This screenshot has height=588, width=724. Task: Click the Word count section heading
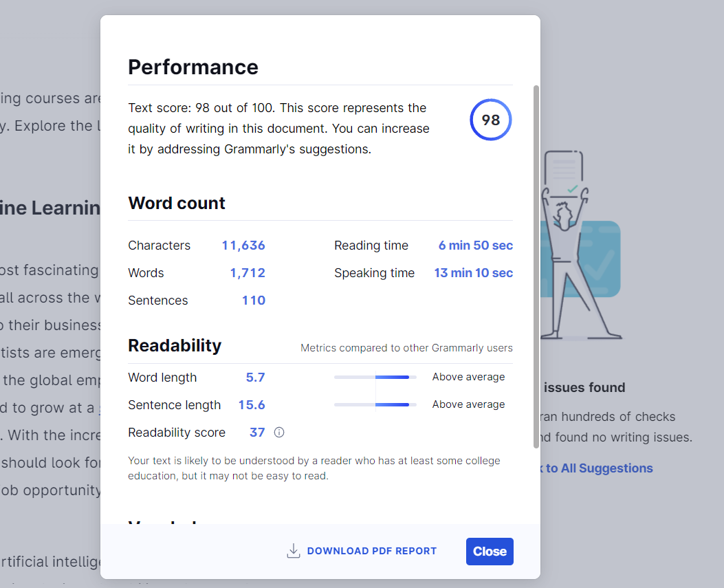click(x=177, y=204)
